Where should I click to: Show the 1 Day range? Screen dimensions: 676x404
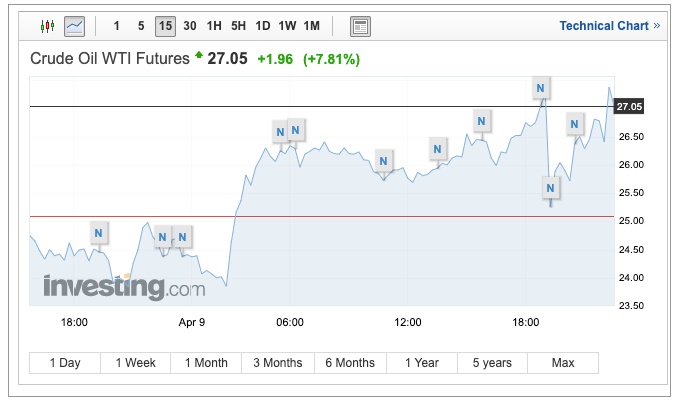(x=65, y=363)
